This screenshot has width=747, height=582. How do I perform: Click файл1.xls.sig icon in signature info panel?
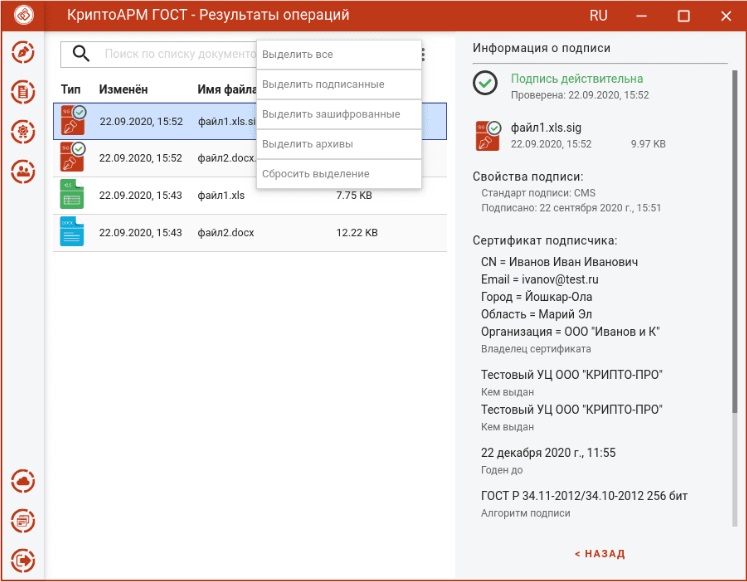tap(488, 136)
